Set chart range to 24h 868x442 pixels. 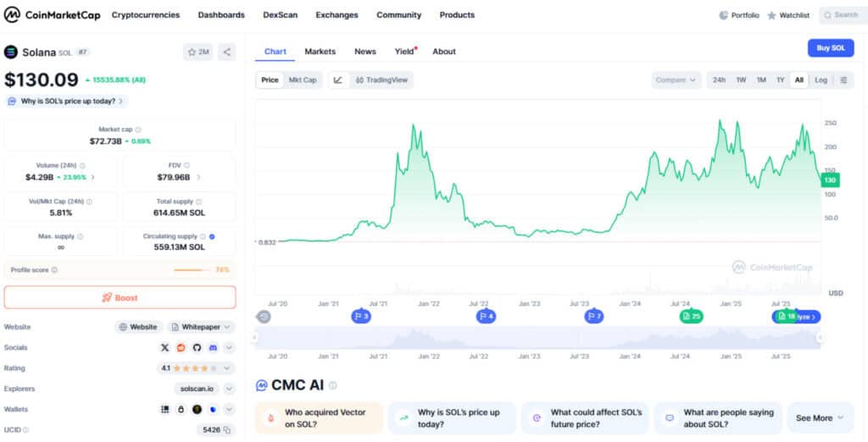coord(719,80)
